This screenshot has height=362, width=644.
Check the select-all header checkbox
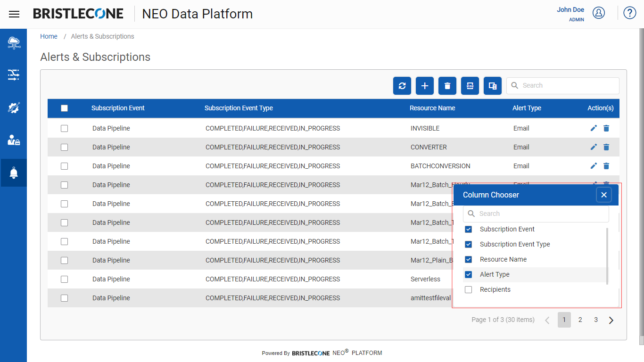click(65, 108)
